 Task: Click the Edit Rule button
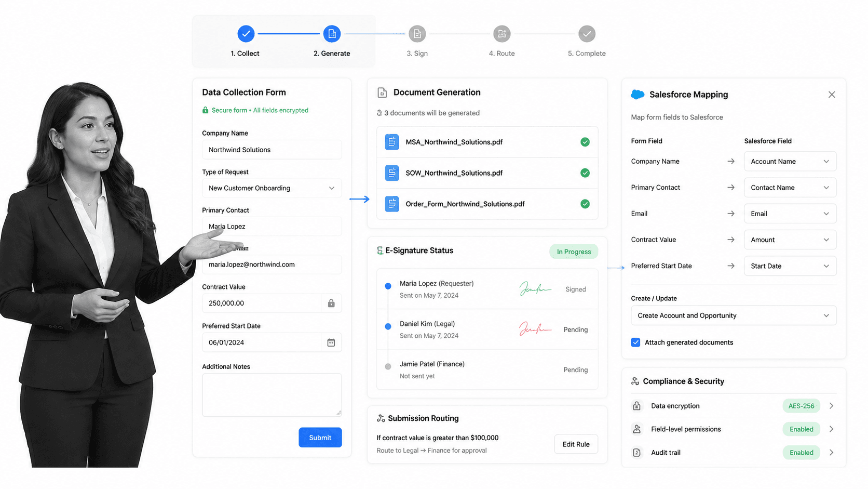pyautogui.click(x=576, y=444)
